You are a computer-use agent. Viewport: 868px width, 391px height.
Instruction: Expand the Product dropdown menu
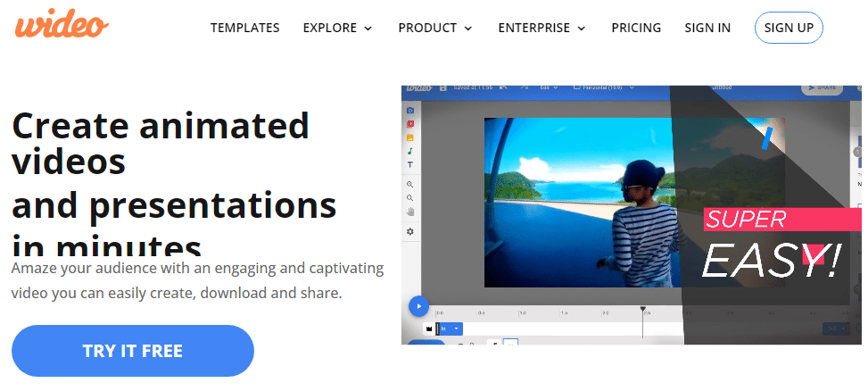point(436,28)
